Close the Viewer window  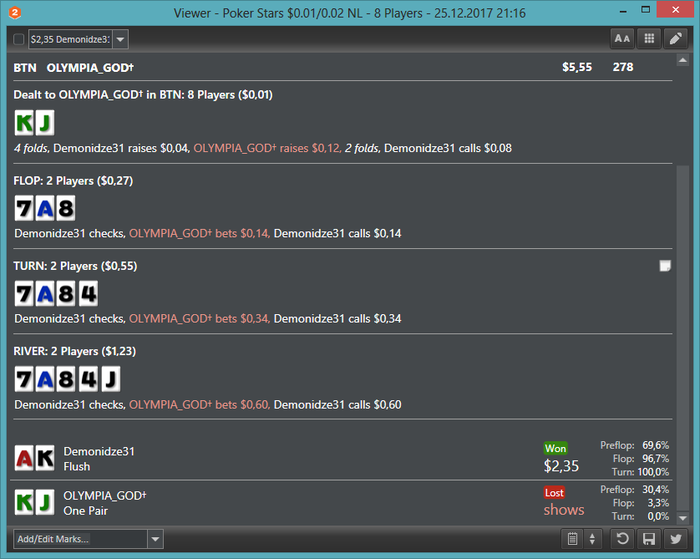point(675,9)
